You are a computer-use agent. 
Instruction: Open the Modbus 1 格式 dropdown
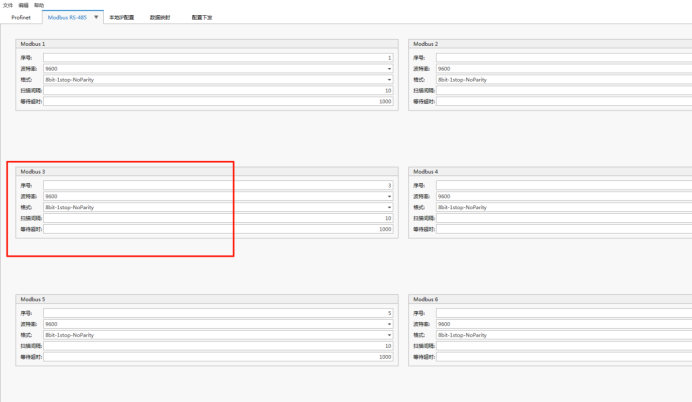[218, 79]
